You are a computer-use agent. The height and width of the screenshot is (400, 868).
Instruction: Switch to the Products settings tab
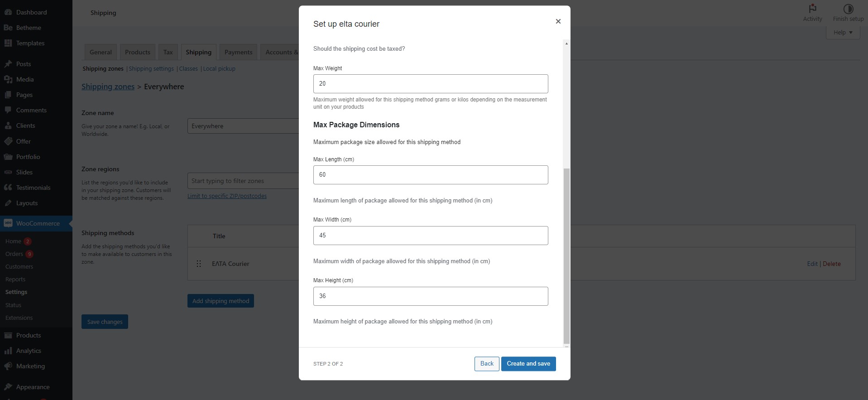[137, 52]
